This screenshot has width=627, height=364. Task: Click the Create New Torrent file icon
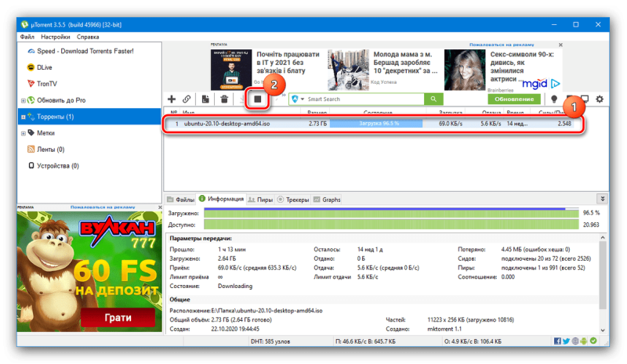pyautogui.click(x=205, y=99)
